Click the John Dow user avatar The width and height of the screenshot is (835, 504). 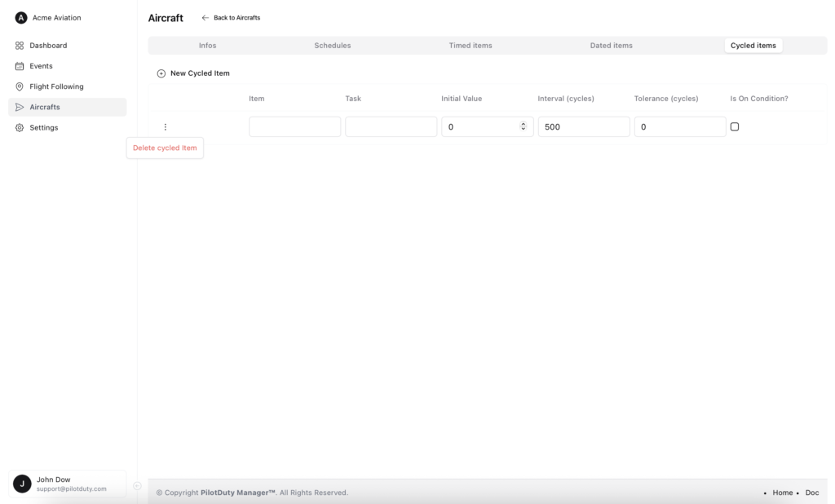(23, 484)
